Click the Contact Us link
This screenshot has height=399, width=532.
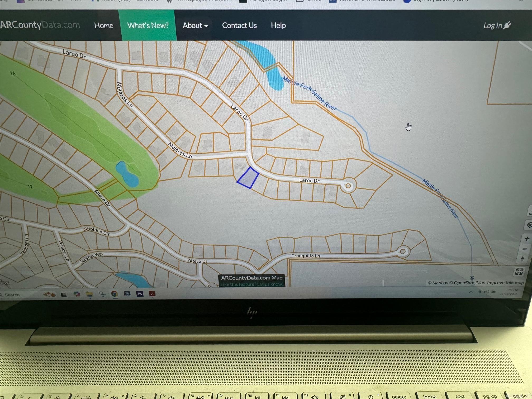[x=239, y=26]
